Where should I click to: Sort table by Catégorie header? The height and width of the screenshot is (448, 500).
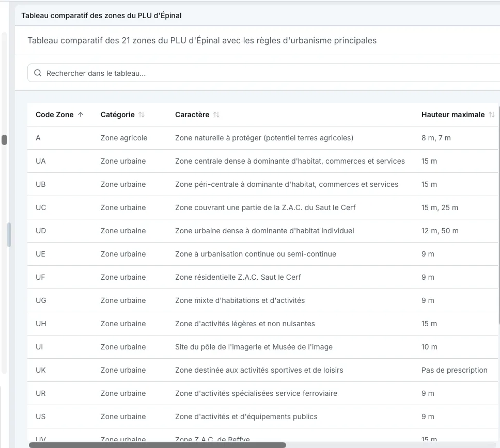[x=118, y=115]
